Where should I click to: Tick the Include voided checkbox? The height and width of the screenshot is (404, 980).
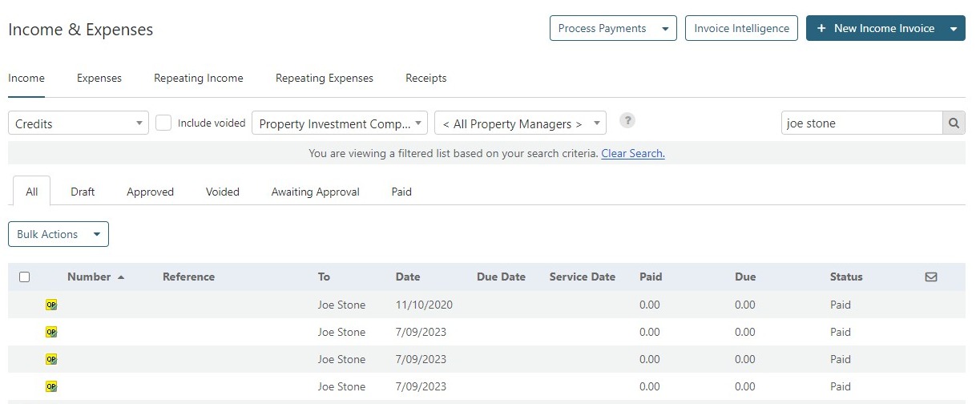pyautogui.click(x=163, y=123)
